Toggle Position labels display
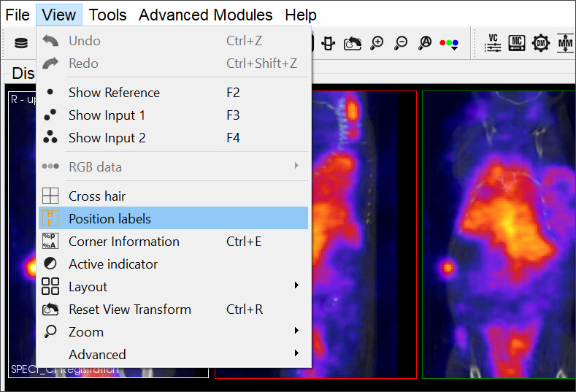 (x=110, y=219)
